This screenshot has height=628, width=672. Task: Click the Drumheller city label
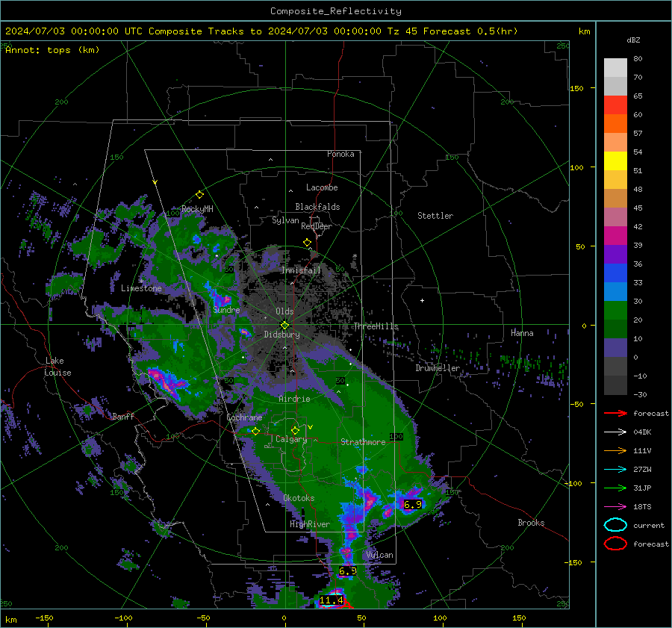pos(438,368)
